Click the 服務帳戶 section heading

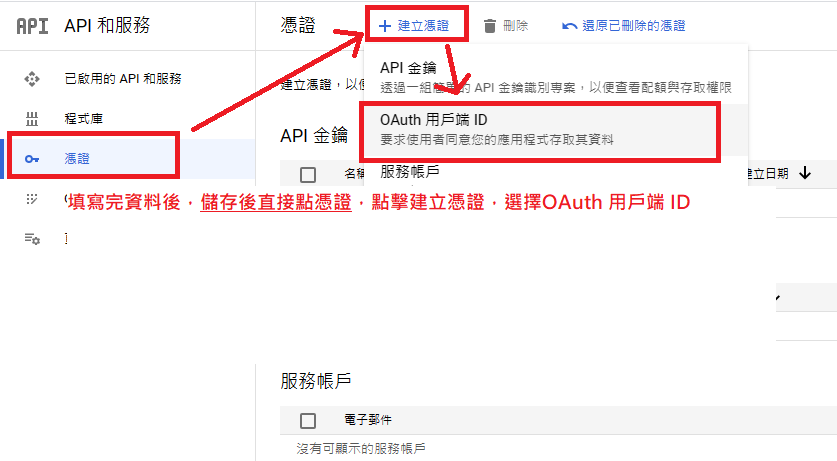click(315, 381)
